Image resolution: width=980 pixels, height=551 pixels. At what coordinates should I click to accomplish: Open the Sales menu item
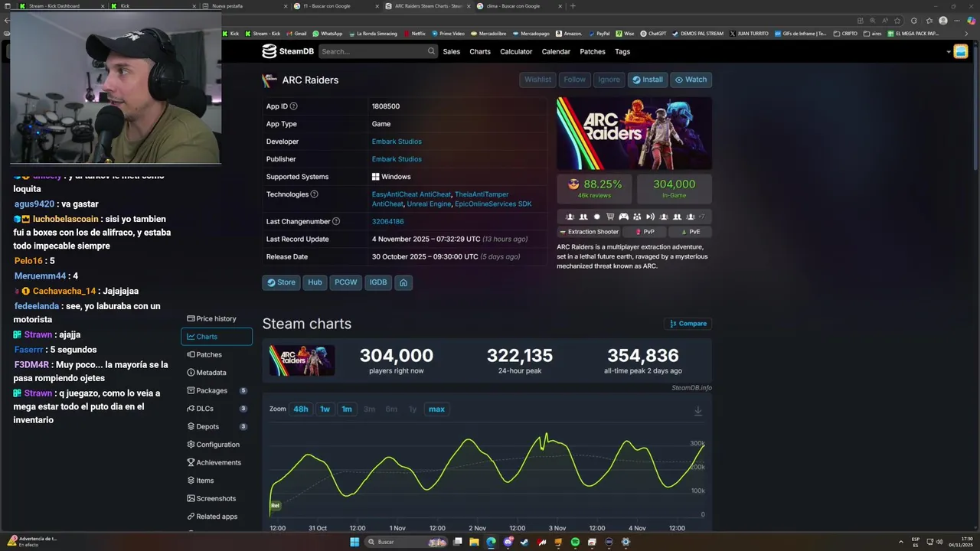(x=452, y=51)
